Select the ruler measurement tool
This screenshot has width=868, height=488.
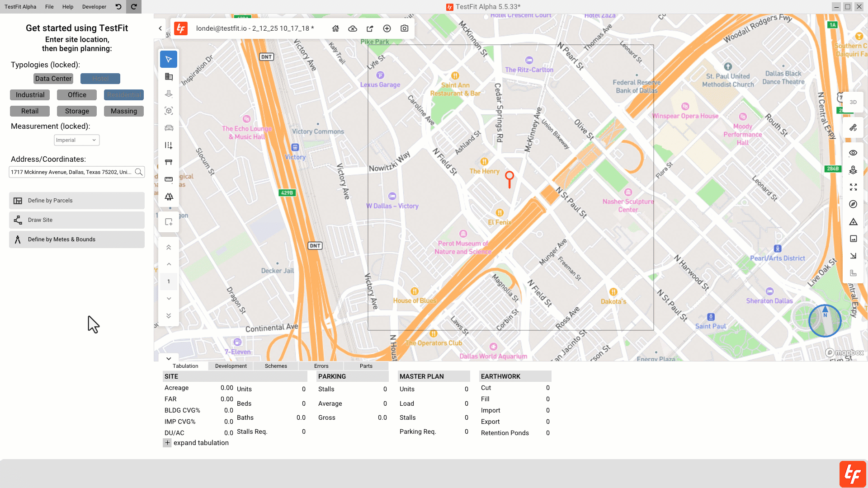pos(169,179)
